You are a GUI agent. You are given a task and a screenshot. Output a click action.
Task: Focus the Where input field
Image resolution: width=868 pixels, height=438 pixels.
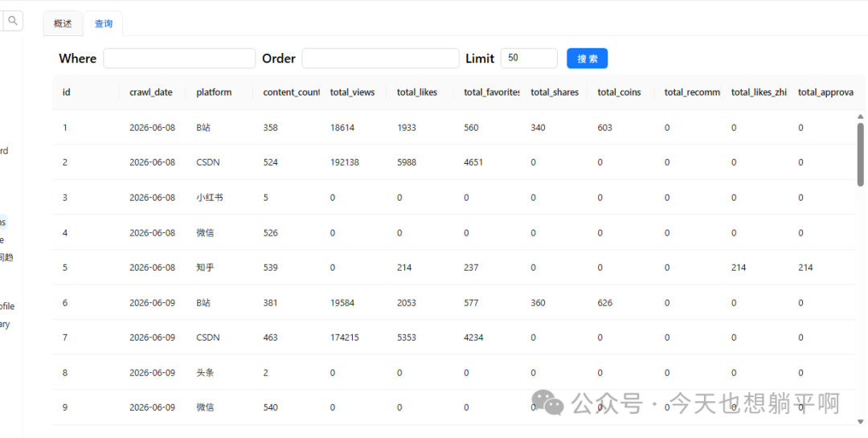179,58
